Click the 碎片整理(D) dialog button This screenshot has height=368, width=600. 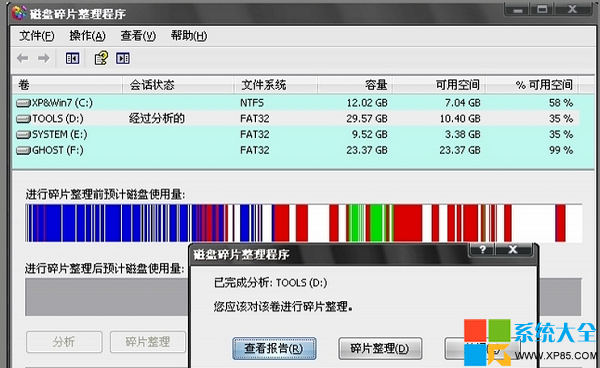(x=380, y=348)
